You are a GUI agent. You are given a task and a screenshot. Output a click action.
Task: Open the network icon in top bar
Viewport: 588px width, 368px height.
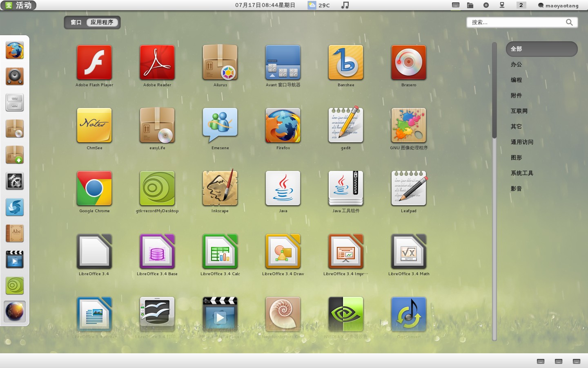point(502,5)
